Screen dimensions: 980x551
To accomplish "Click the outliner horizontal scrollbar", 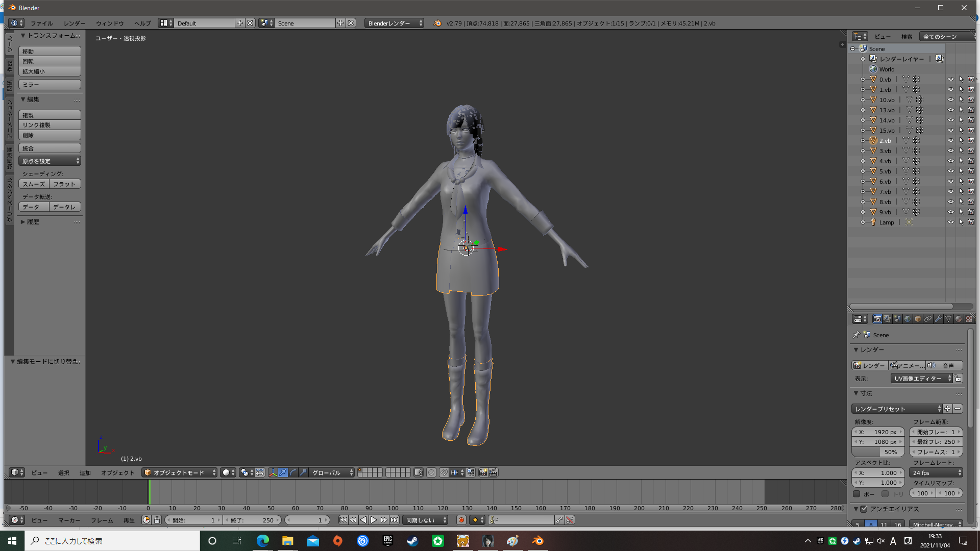I will click(x=901, y=306).
